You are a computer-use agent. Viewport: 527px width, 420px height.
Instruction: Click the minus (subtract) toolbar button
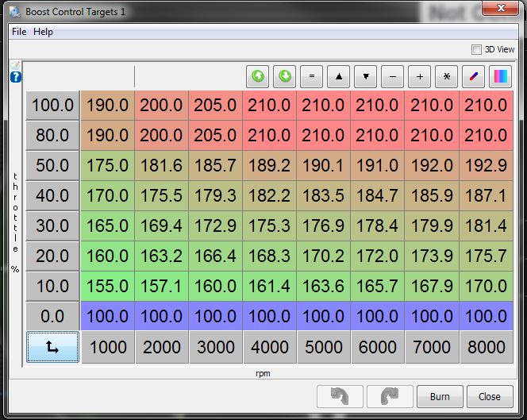[393, 77]
